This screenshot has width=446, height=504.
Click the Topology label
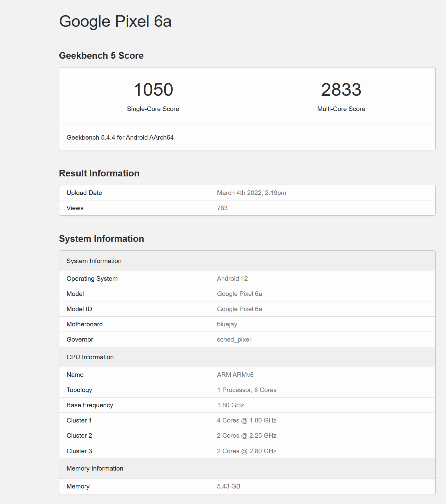(79, 390)
